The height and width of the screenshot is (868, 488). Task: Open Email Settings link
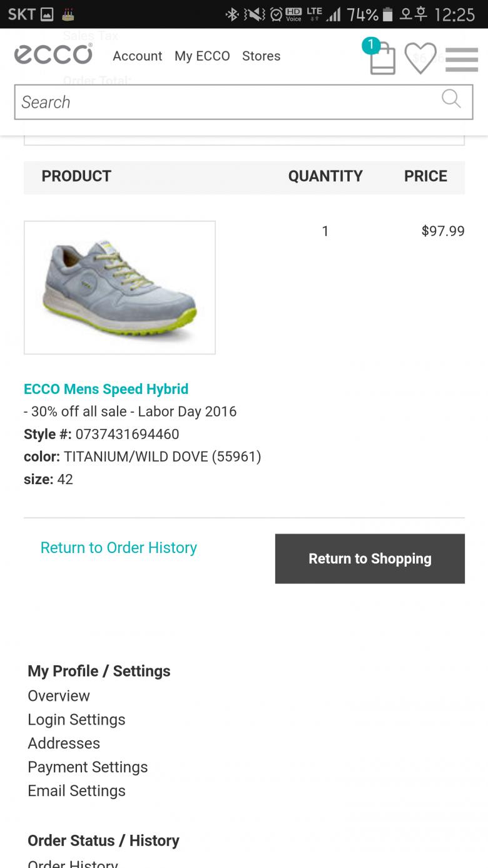[x=76, y=791]
